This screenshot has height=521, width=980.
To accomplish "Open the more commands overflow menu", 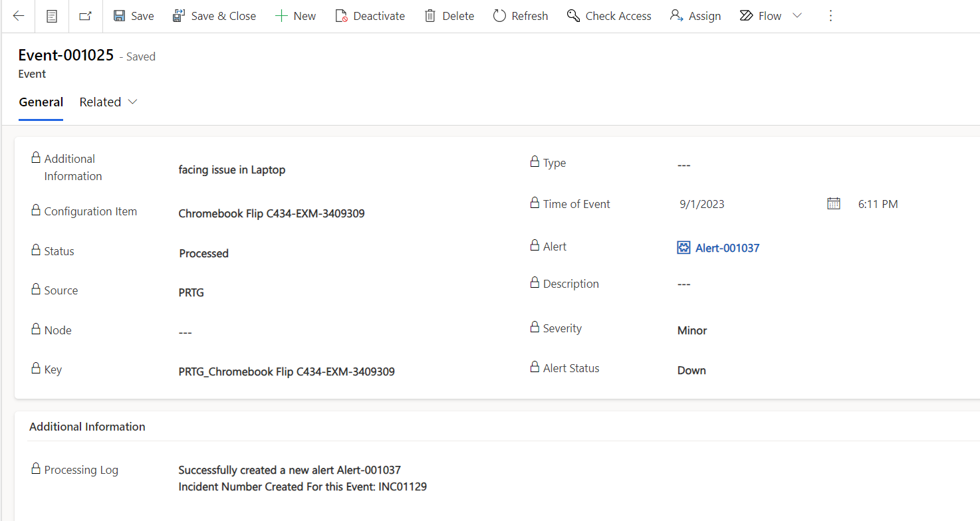I will (830, 16).
